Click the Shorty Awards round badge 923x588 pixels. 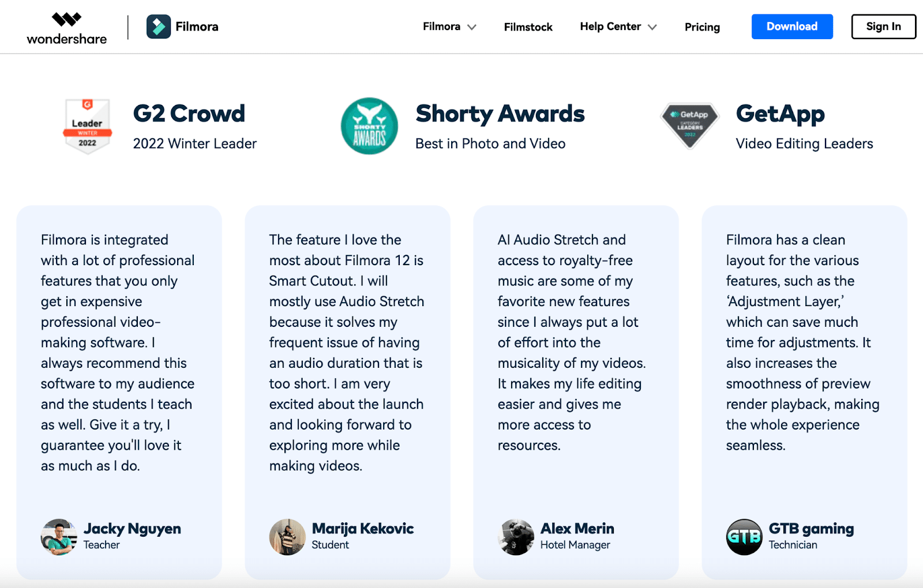point(369,126)
